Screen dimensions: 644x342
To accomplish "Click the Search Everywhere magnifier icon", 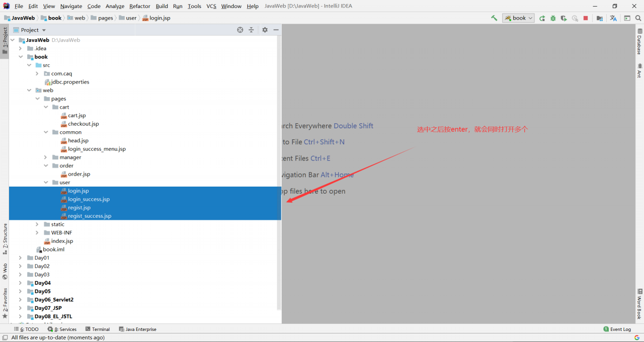I will (638, 18).
